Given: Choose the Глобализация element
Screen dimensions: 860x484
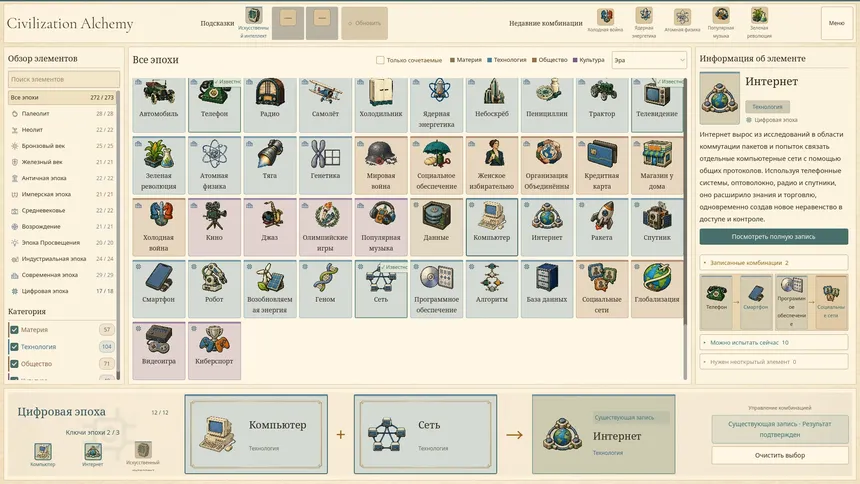Looking at the screenshot, I should tap(657, 289).
